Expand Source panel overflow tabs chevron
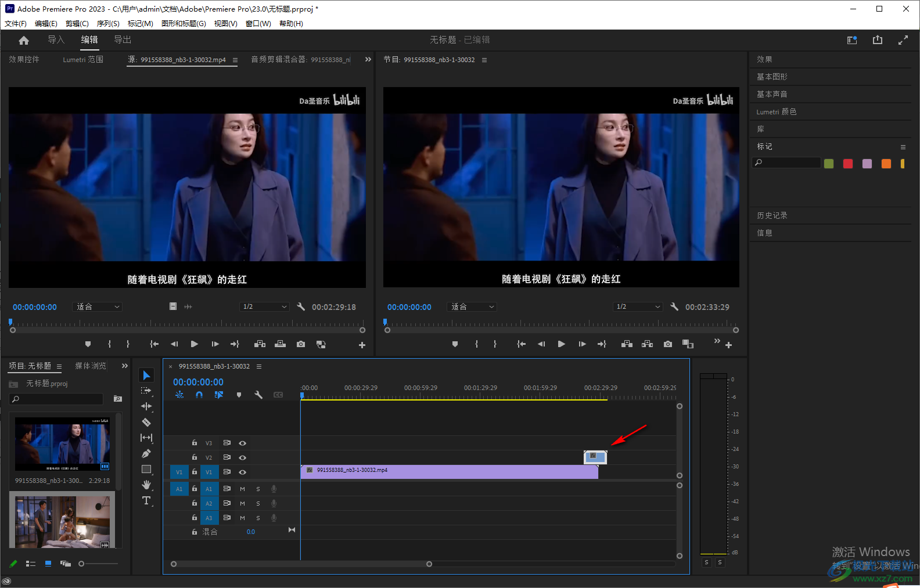Image resolution: width=920 pixels, height=588 pixels. (368, 59)
